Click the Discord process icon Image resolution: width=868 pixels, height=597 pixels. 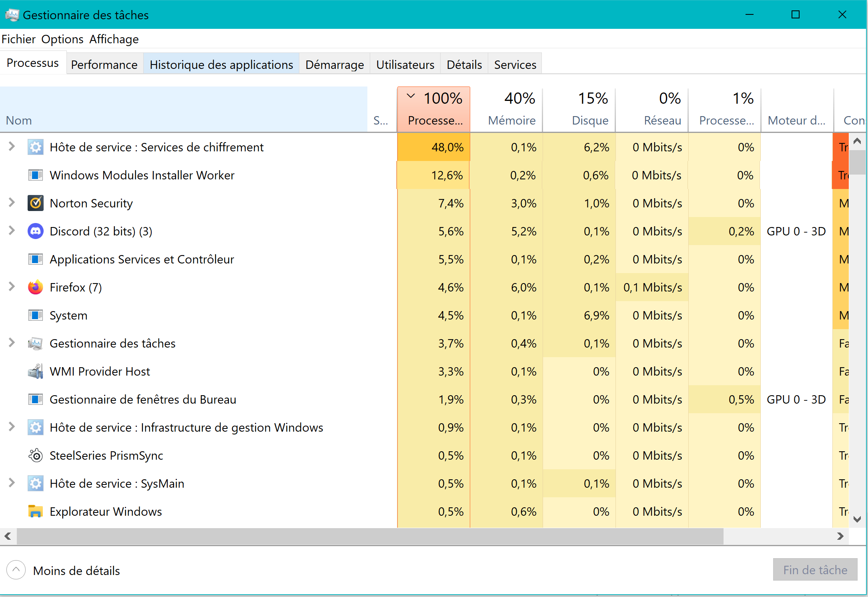tap(36, 231)
